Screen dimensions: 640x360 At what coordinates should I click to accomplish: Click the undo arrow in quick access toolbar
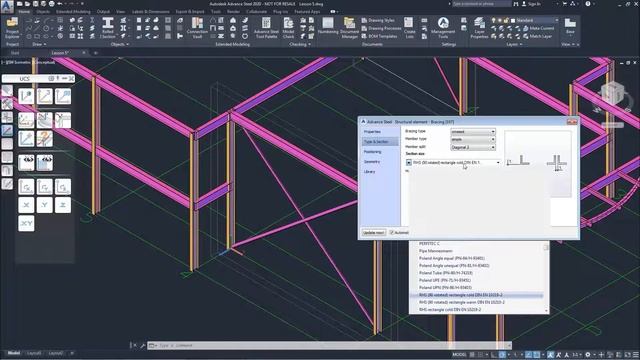(60, 4)
